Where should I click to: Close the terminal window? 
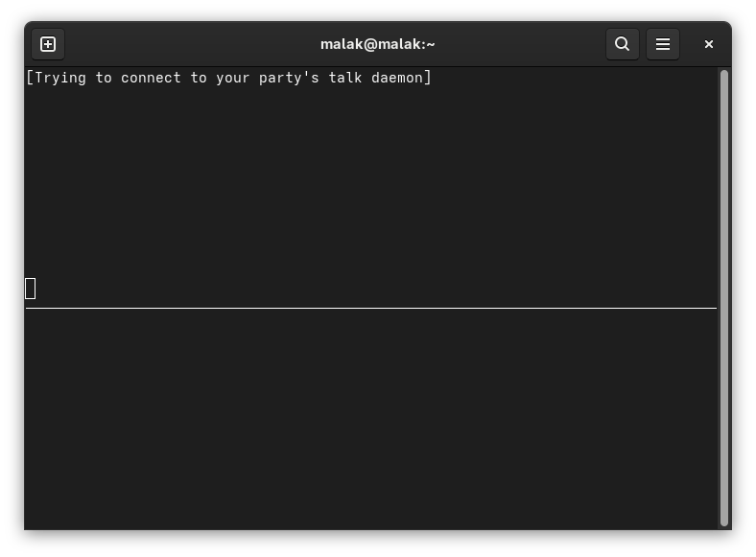pyautogui.click(x=709, y=44)
